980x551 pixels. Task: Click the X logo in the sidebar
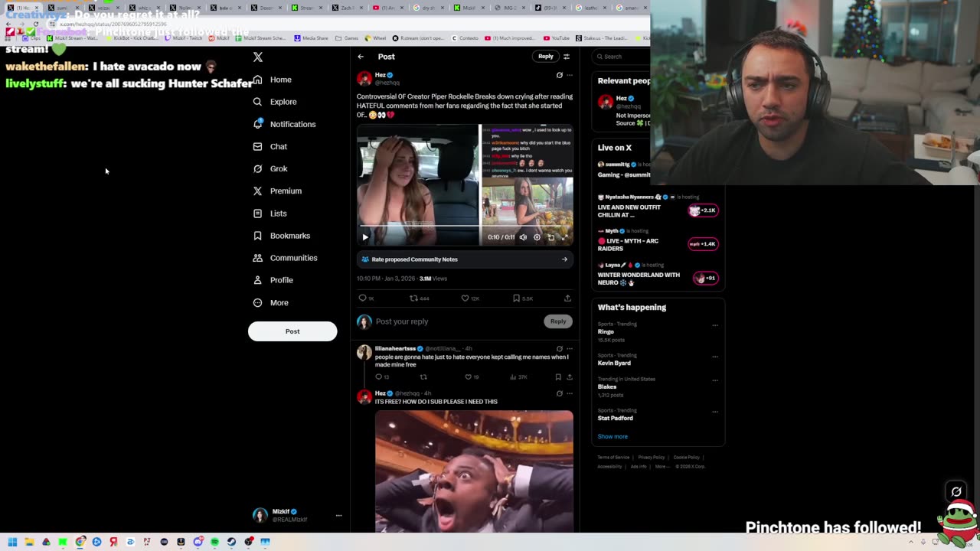tap(258, 57)
